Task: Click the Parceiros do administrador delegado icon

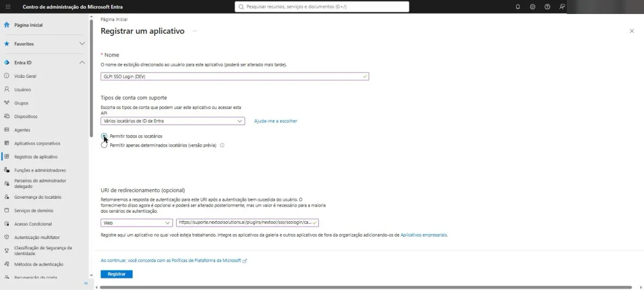Action: pyautogui.click(x=7, y=183)
